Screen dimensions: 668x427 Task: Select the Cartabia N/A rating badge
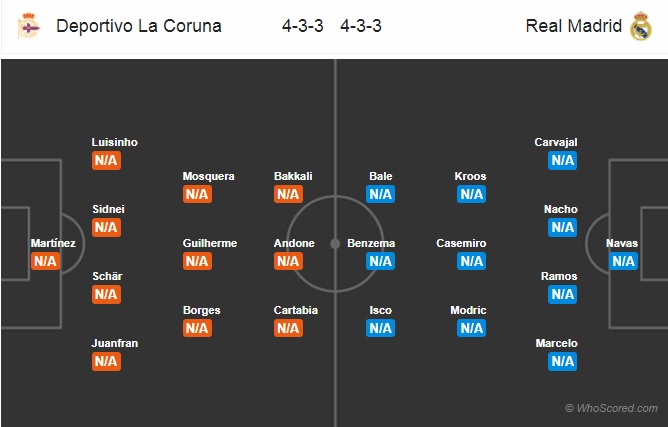pos(288,329)
